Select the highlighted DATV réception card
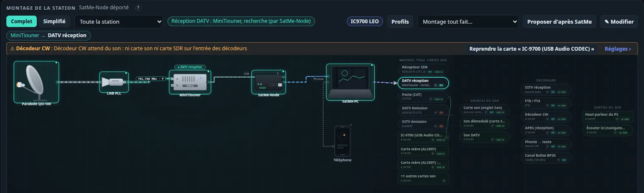Image resolution: width=644 pixels, height=193 pixels. 424,83
